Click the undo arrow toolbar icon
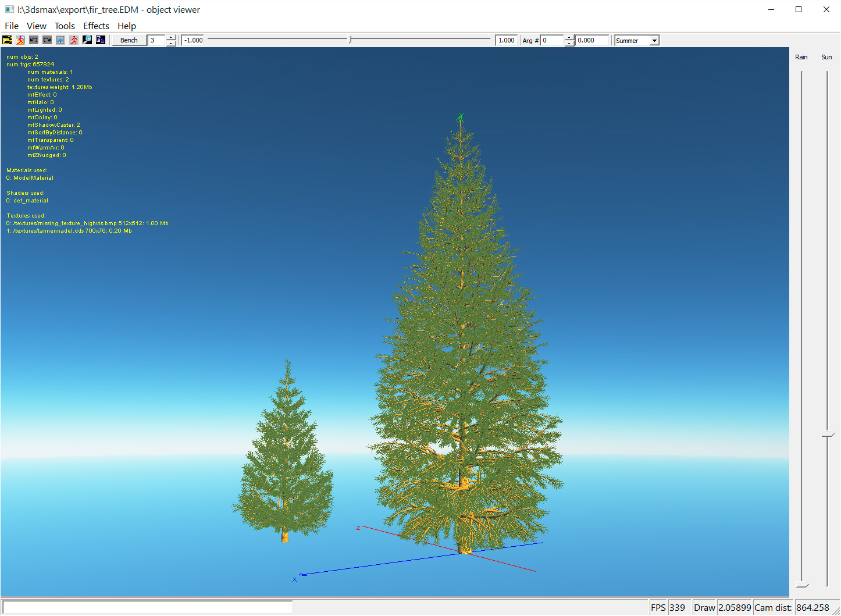Image resolution: width=841 pixels, height=616 pixels. (34, 40)
